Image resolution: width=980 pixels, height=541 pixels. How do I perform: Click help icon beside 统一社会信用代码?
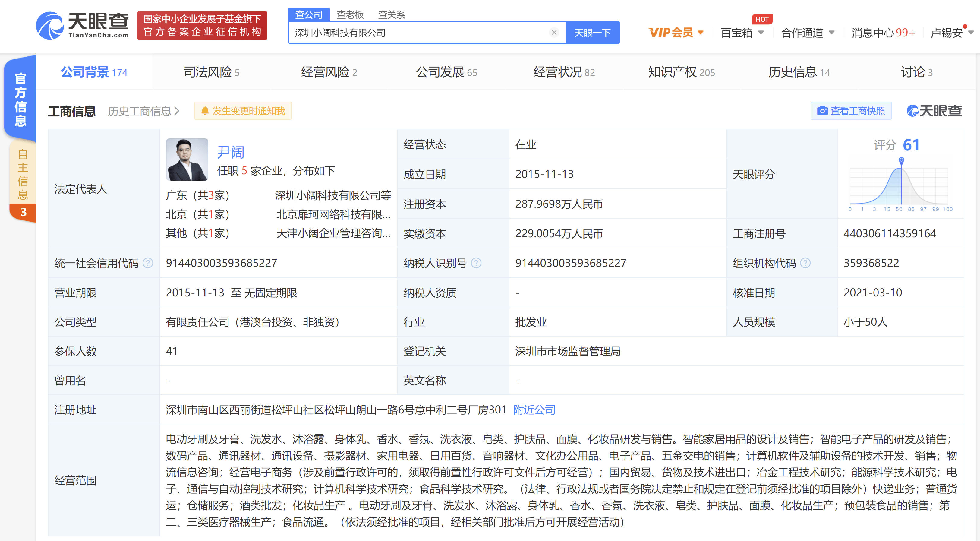148,263
